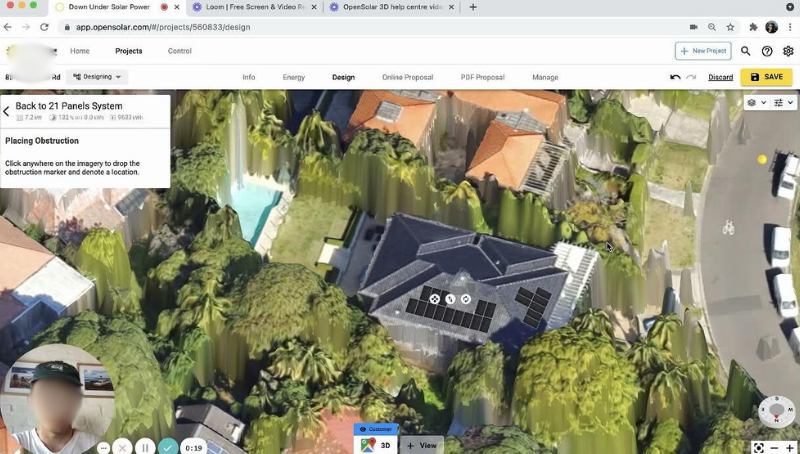
Task: Toggle the Customer visibility eye label
Action: (375, 429)
